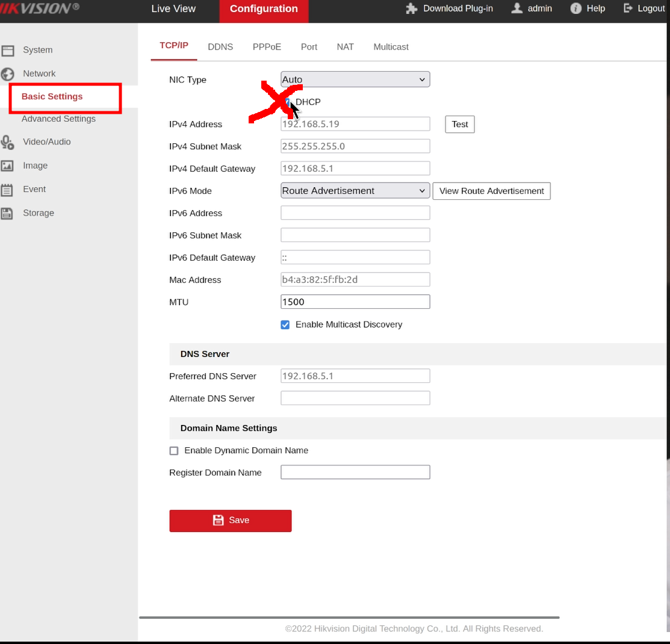This screenshot has width=670, height=644.
Task: Click the MTU input field
Action: coord(355,302)
